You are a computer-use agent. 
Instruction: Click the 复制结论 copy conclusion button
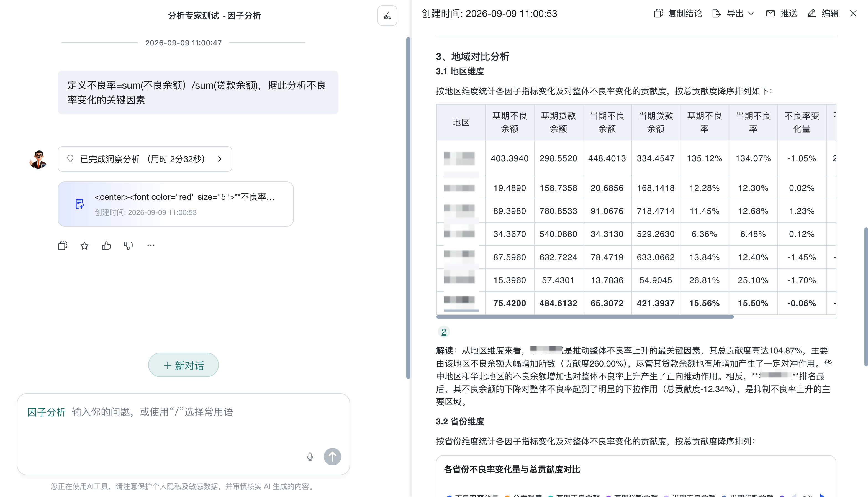(678, 13)
